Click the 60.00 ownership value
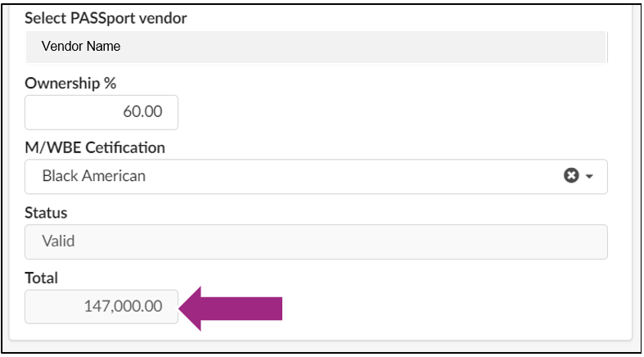 142,112
